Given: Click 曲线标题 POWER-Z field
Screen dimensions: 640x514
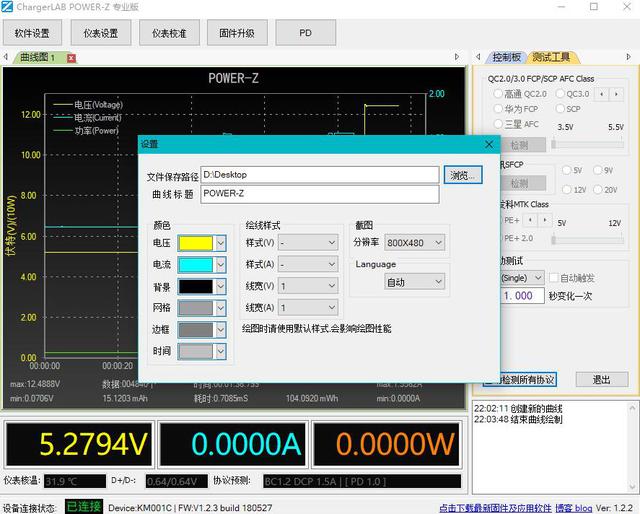Looking at the screenshot, I should [x=320, y=194].
